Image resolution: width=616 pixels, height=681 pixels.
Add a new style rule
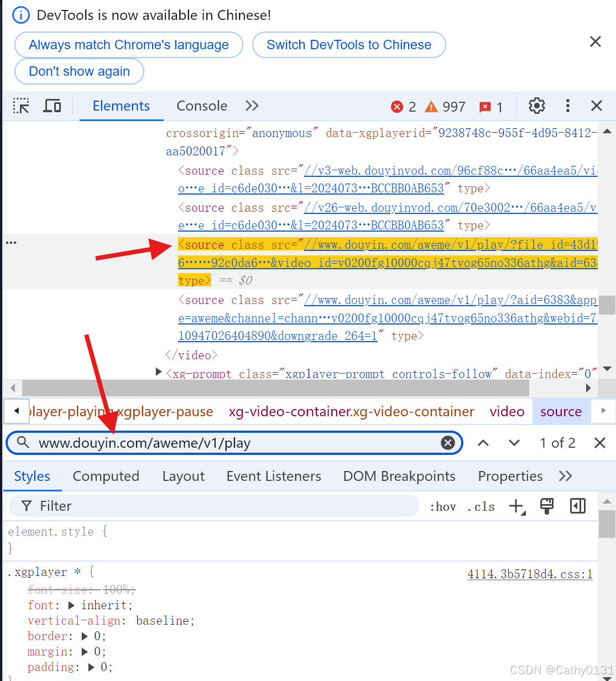(x=517, y=506)
